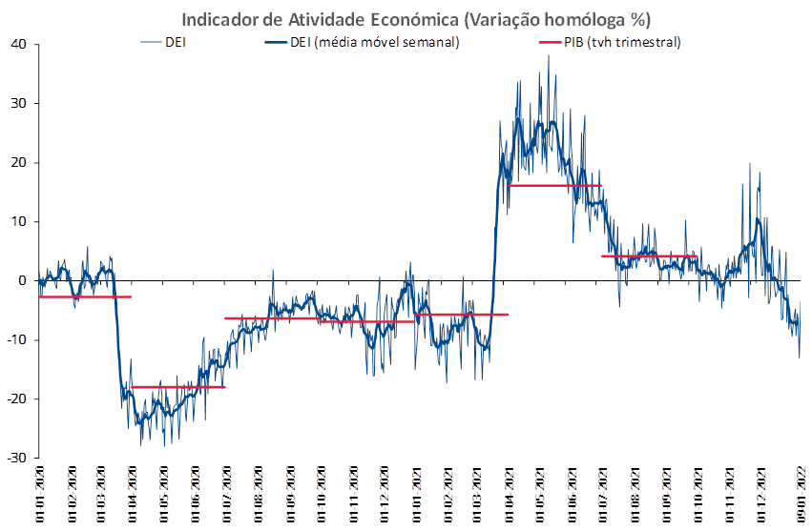Click the 20 label on the y-axis

19,162
